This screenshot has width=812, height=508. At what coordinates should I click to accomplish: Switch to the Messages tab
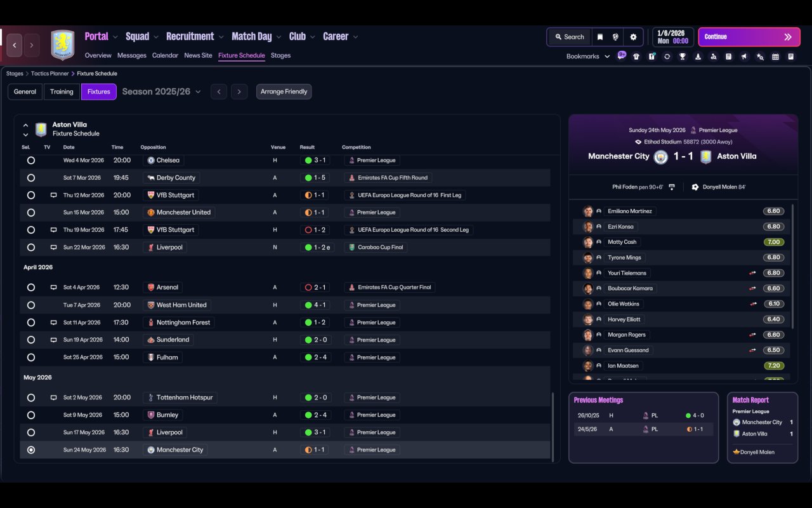click(x=132, y=55)
